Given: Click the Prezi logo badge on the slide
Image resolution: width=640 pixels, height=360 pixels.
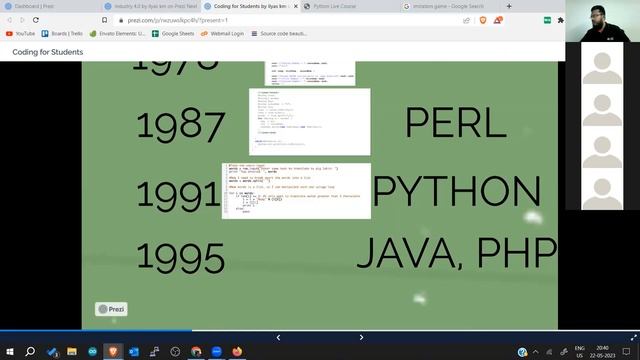Looking at the screenshot, I should coord(111,309).
